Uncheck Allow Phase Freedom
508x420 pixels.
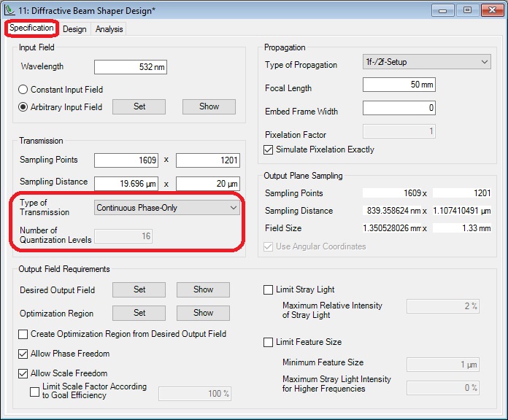[24, 354]
